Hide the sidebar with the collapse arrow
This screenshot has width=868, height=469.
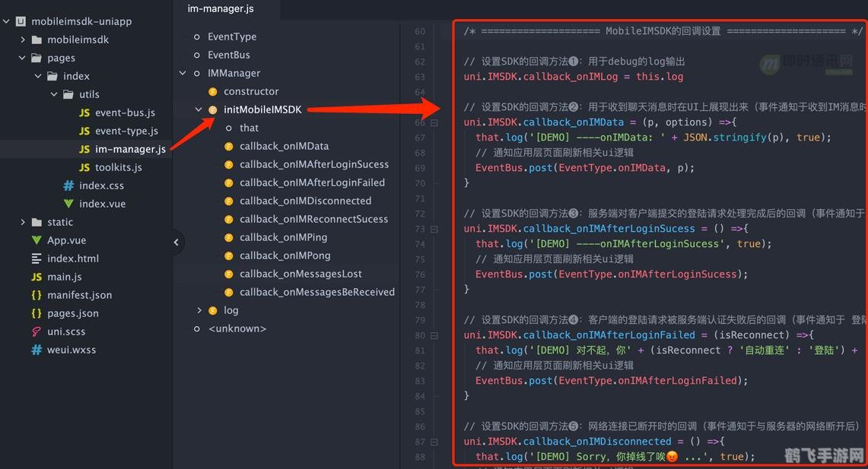click(x=176, y=242)
